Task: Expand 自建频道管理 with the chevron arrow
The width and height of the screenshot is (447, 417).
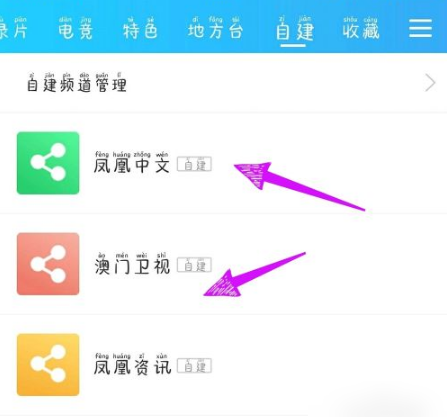Action: click(x=430, y=83)
